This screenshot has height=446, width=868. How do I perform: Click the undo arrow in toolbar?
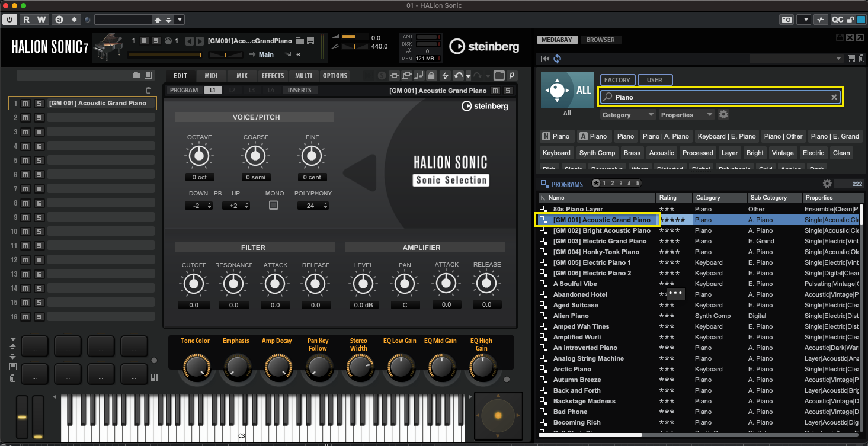tap(458, 76)
